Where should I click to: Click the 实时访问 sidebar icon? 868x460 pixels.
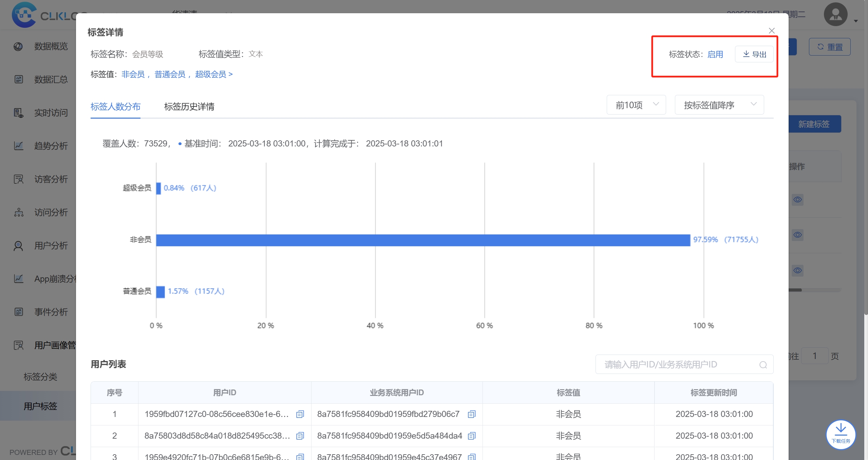point(18,113)
